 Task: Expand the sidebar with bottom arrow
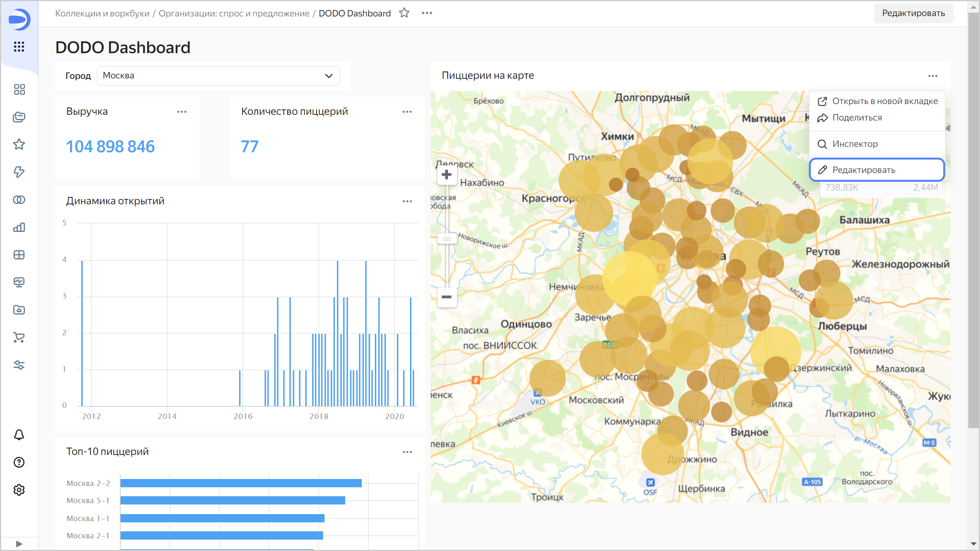click(x=19, y=544)
